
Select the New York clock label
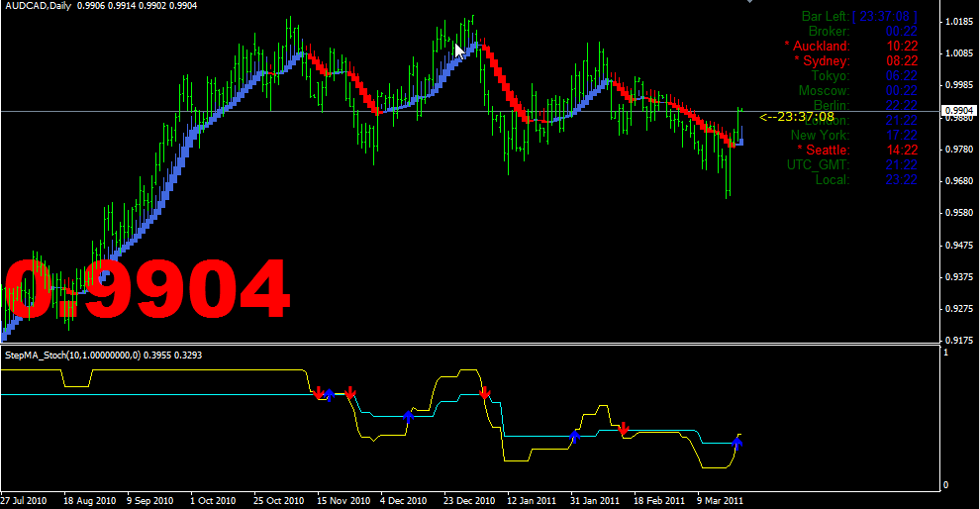tap(819, 135)
